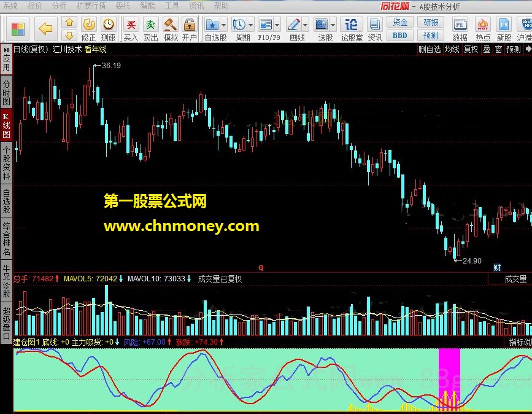Expand the 画线 drawing dropdown arrow
Viewport: 532px width, 414px height.
coord(306,25)
